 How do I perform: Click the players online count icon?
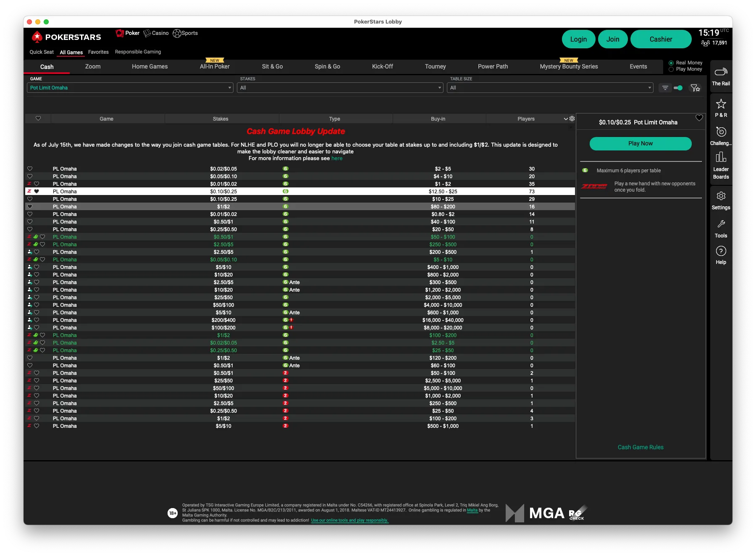(706, 43)
